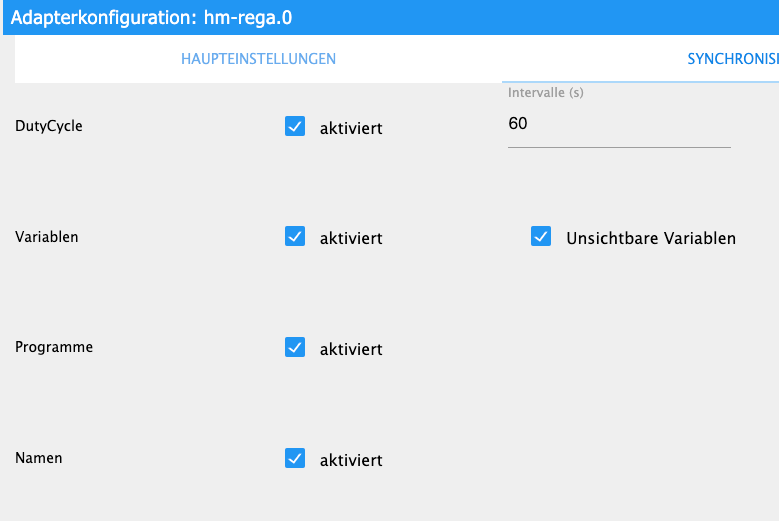Click the 'aktiviert' text beside DutyCycle
Image resolution: width=779 pixels, height=521 pixels.
(351, 129)
